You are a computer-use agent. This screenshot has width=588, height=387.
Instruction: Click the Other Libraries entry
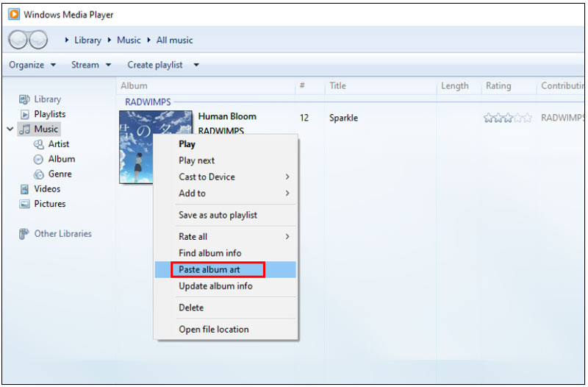click(62, 234)
